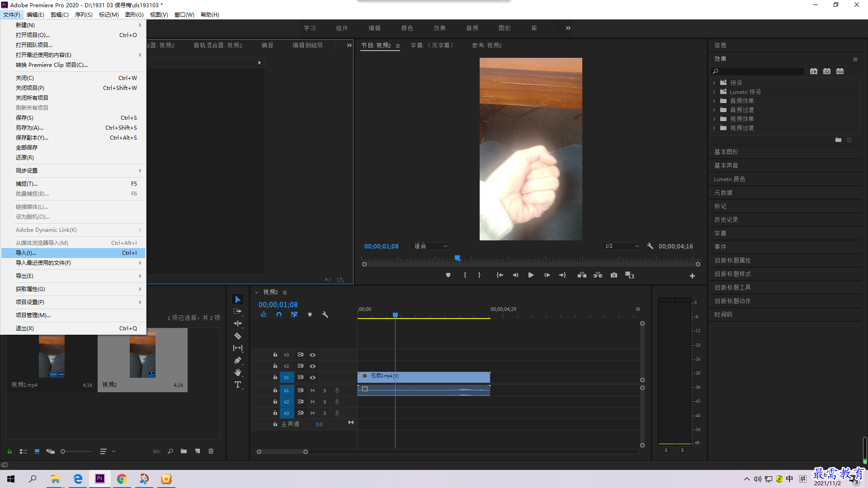Open Timeline display settings wrench
This screenshot has width=868, height=488.
click(325, 314)
